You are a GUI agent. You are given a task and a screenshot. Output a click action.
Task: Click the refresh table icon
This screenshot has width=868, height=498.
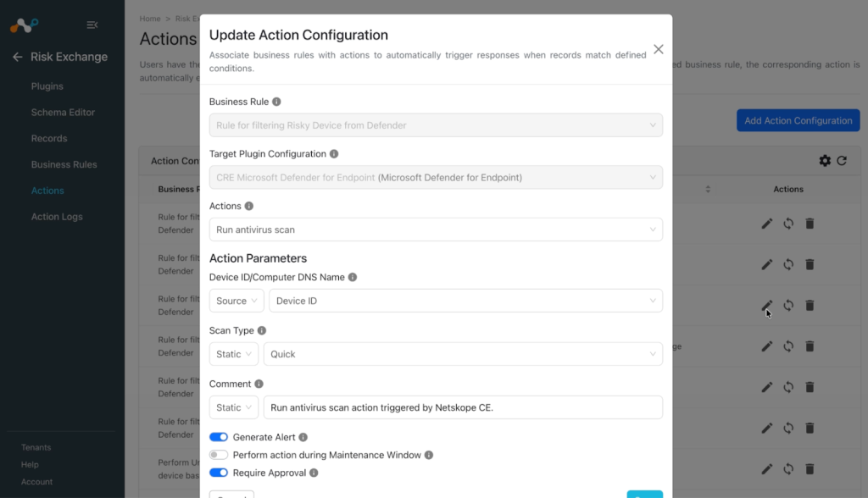click(842, 160)
